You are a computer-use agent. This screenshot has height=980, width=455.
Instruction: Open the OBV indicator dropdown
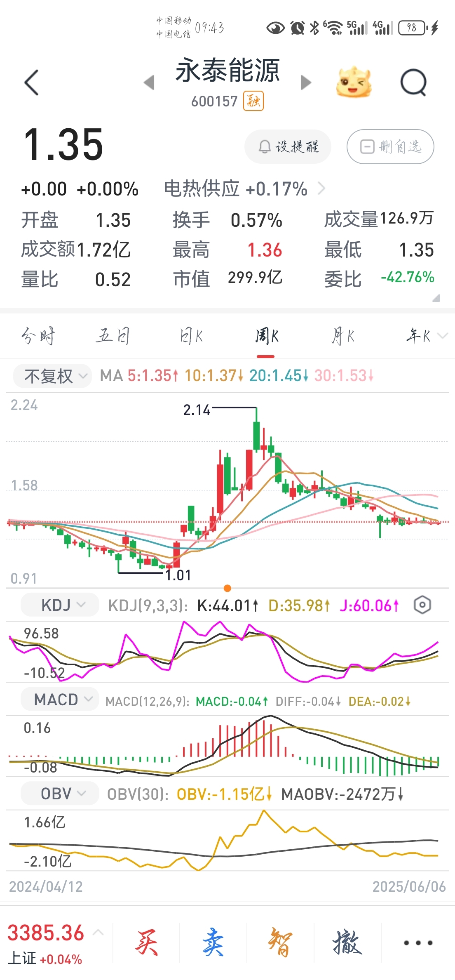pyautogui.click(x=60, y=793)
